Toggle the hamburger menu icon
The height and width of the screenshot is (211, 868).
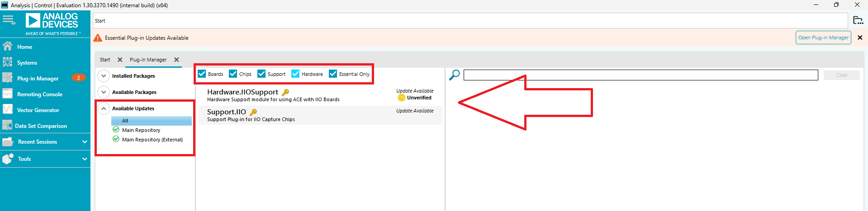9,20
